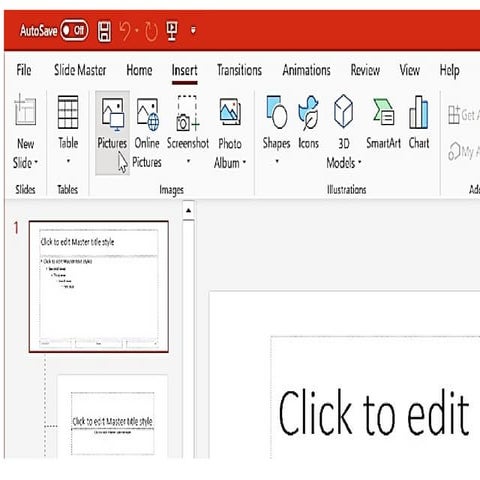The height and width of the screenshot is (480, 480).
Task: Click the New Slide icon
Action: pos(25,110)
